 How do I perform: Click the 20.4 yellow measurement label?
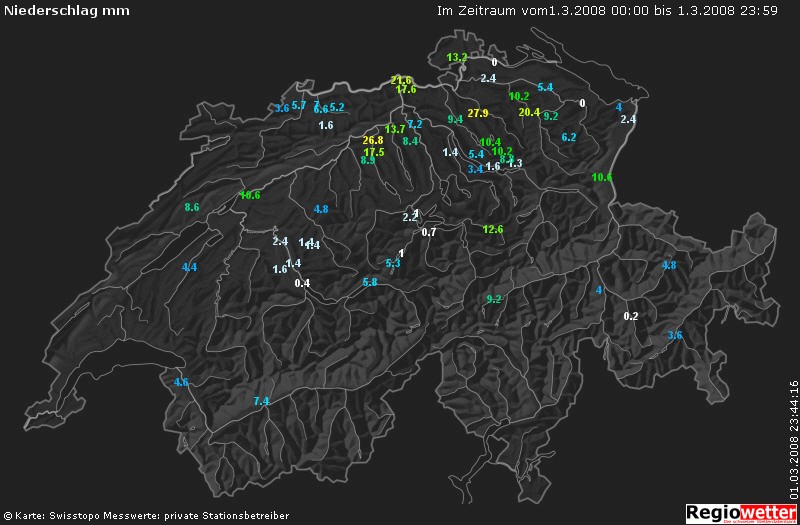click(x=529, y=112)
